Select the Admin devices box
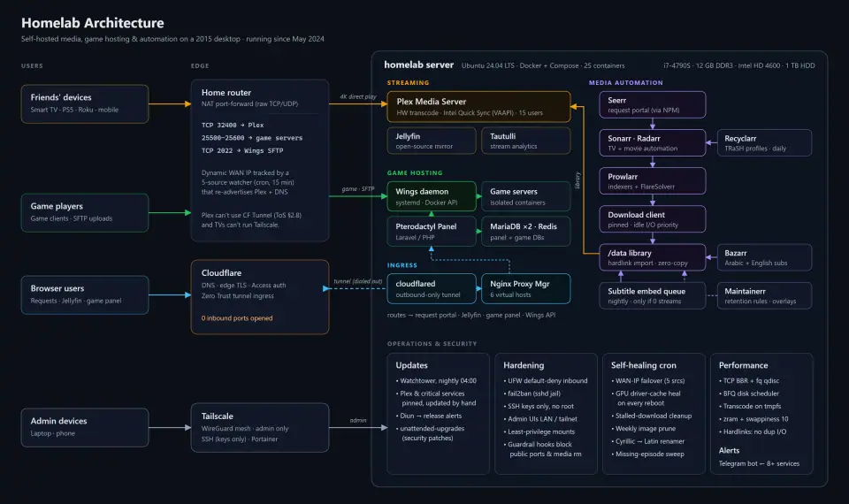The width and height of the screenshot is (849, 504). point(85,427)
